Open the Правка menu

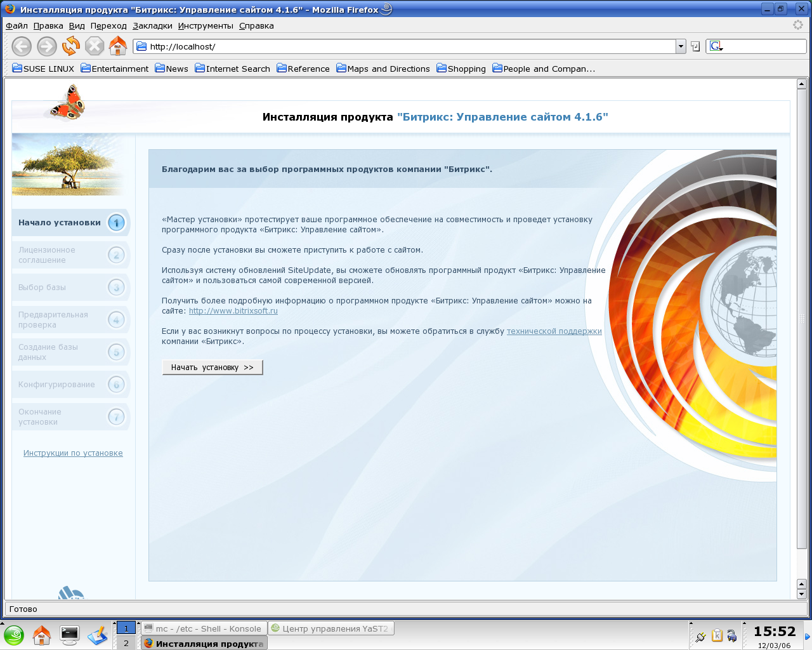coord(48,26)
